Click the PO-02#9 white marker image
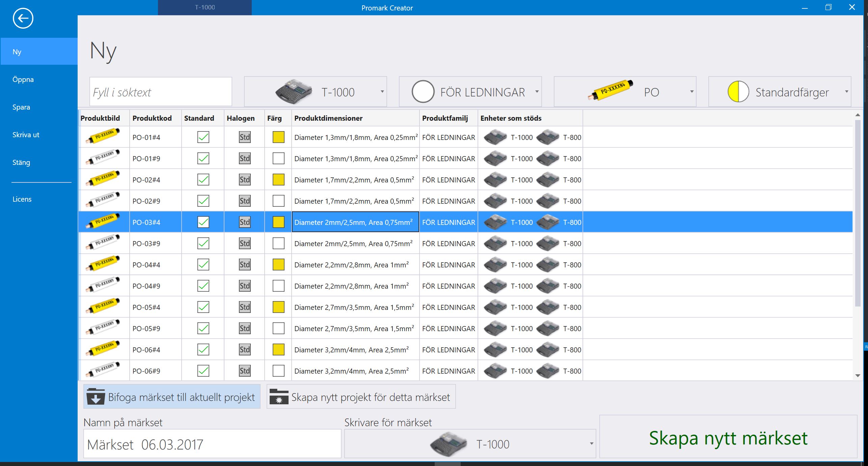This screenshot has width=868, height=466. click(x=103, y=200)
